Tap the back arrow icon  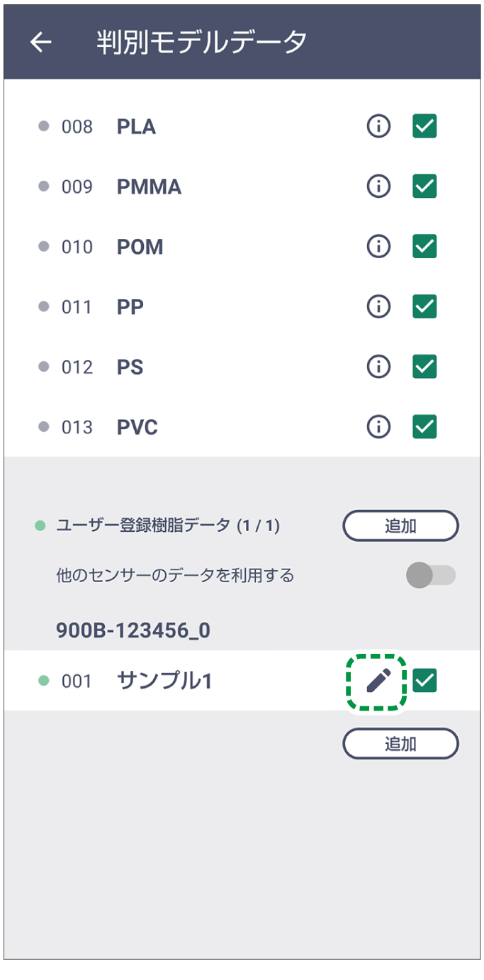(x=41, y=43)
